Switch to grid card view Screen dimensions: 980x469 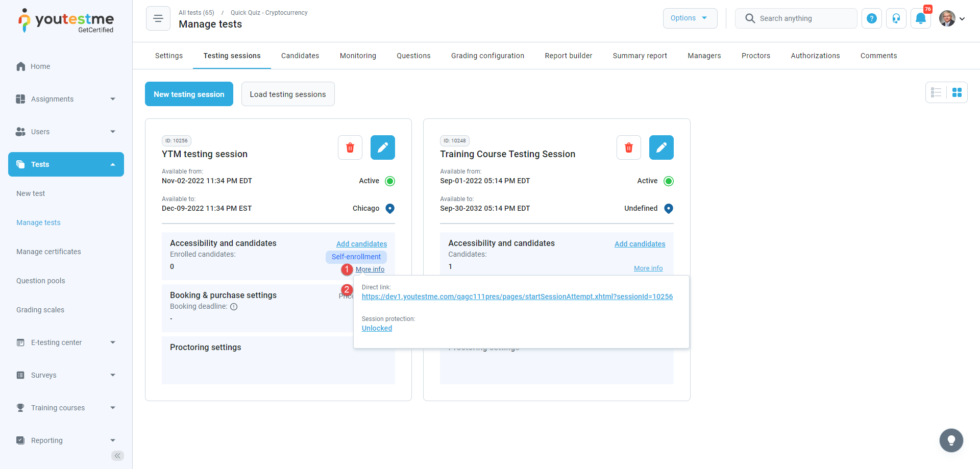pyautogui.click(x=957, y=92)
